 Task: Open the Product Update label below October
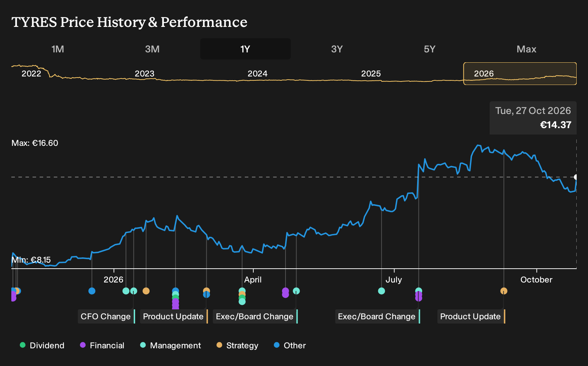coord(471,316)
